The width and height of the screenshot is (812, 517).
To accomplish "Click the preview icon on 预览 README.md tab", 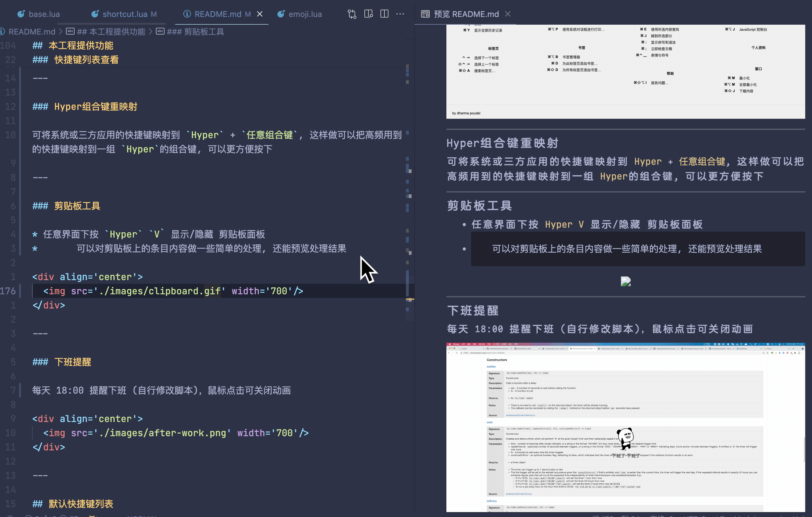I will [x=425, y=14].
